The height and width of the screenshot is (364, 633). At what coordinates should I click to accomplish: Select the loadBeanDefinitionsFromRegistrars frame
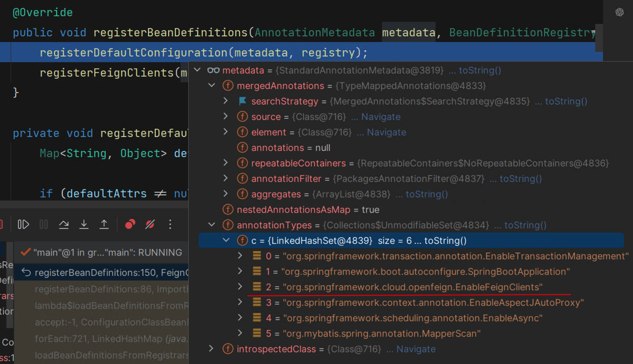[101, 355]
